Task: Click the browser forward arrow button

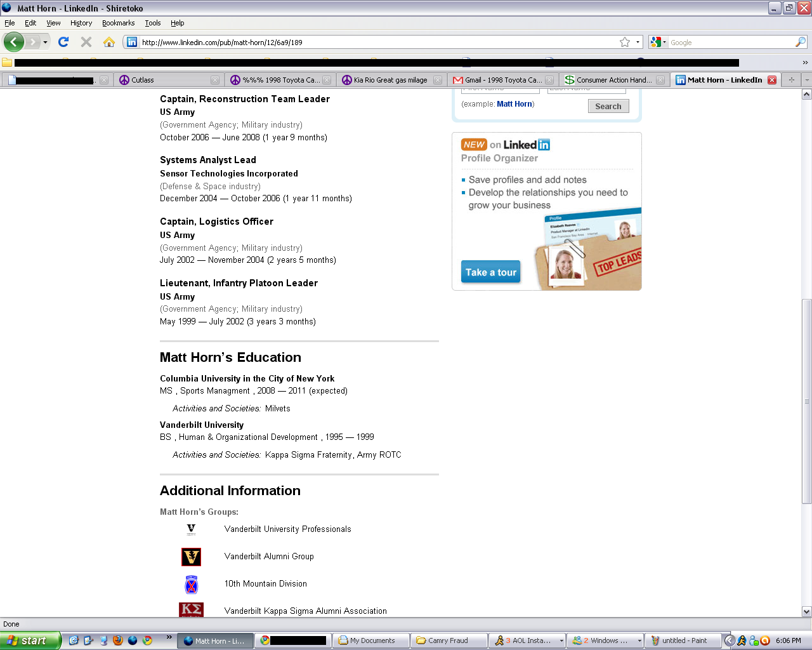Action: [x=32, y=42]
